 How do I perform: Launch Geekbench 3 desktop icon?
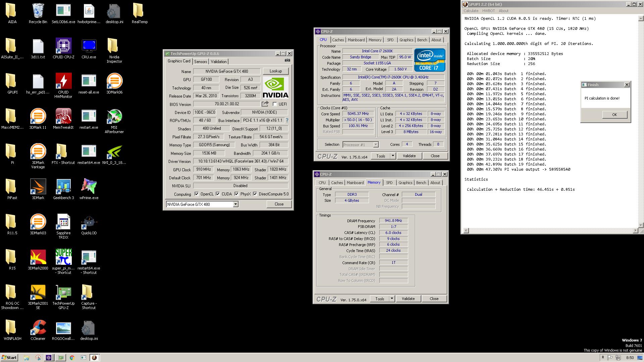point(63,189)
